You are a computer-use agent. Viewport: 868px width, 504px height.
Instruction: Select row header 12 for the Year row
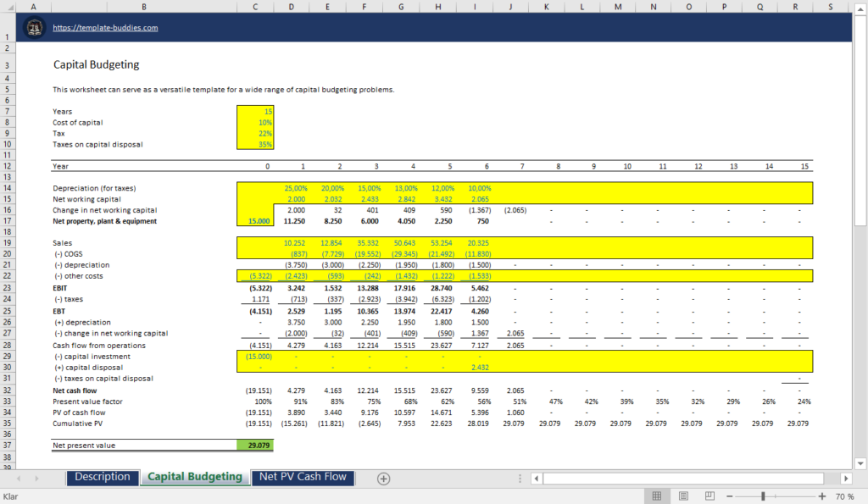point(7,166)
